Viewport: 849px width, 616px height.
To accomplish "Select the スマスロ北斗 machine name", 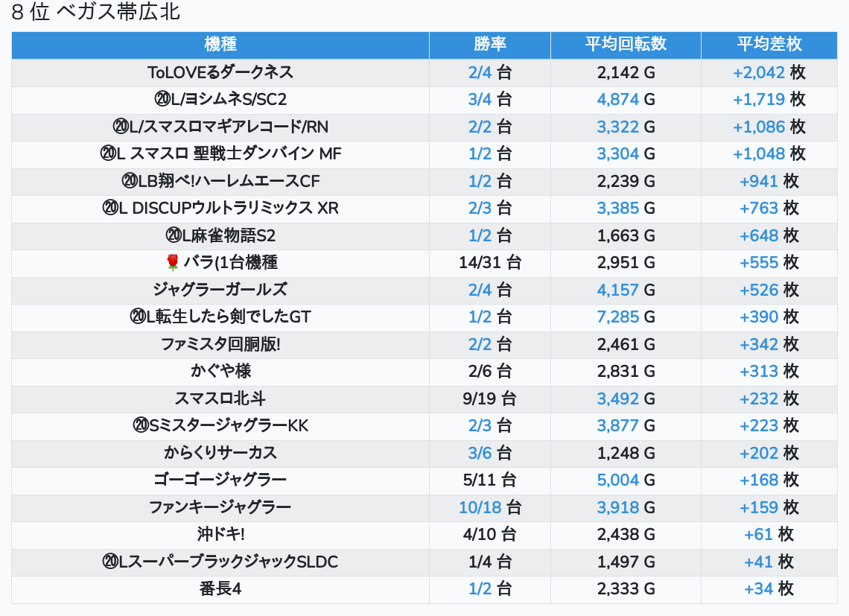I will pyautogui.click(x=220, y=399).
